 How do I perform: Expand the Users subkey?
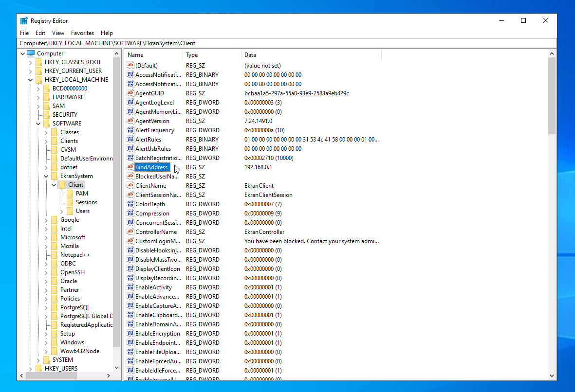tap(62, 212)
